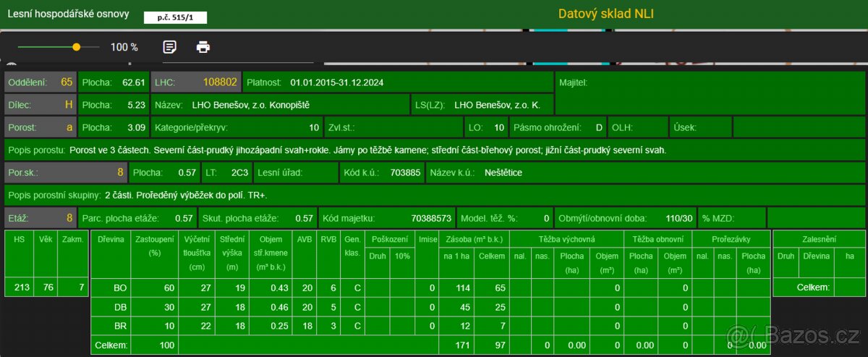868x357 pixels.
Task: Click the Zalesnění table header
Action: pos(819,239)
